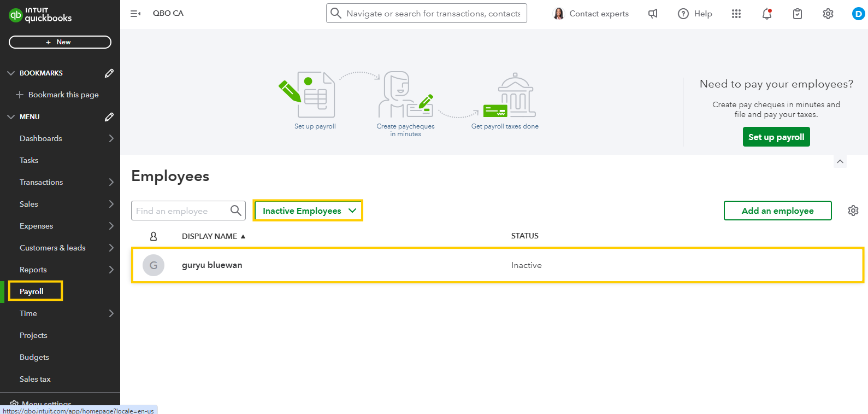Open the apps grid icon
The width and height of the screenshot is (868, 414).
[x=736, y=14]
